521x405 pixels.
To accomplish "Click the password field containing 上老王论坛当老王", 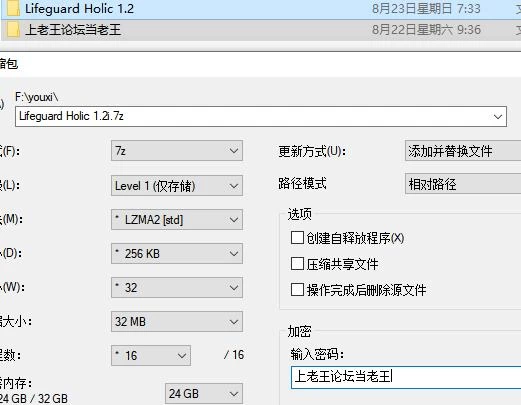I will [406, 377].
